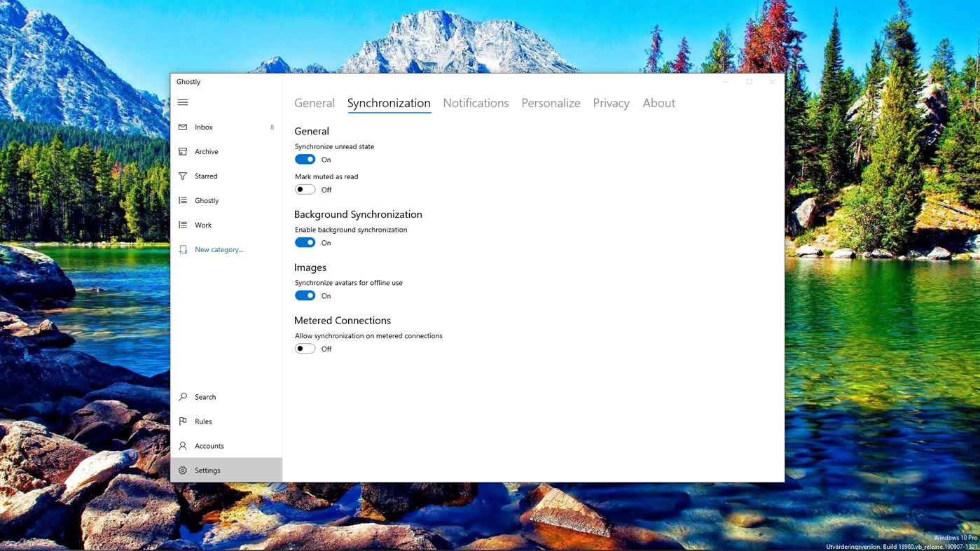Click the 'Mark muted as read' label

pyautogui.click(x=326, y=176)
